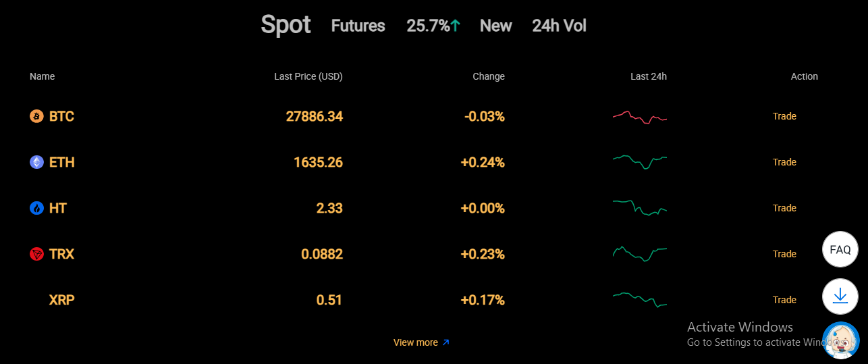Click Trade for ETH
This screenshot has height=364, width=868.
[x=784, y=162]
